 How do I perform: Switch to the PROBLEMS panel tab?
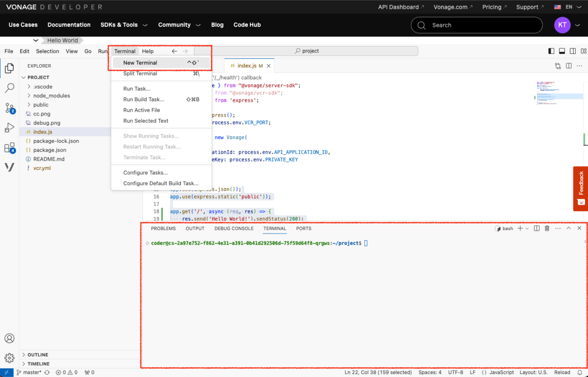pyautogui.click(x=163, y=229)
